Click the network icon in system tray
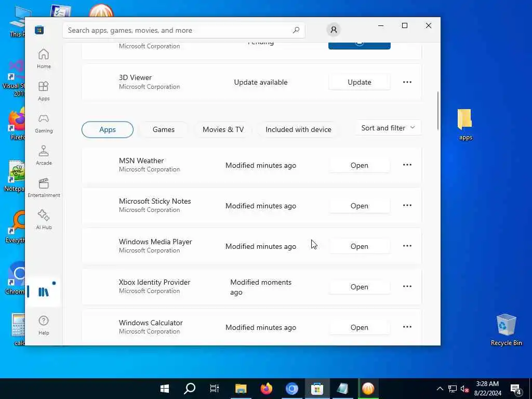532x399 pixels. pos(453,389)
